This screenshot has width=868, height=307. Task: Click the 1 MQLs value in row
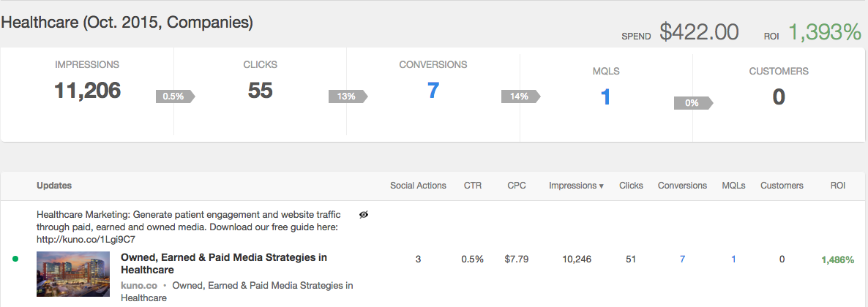733,259
